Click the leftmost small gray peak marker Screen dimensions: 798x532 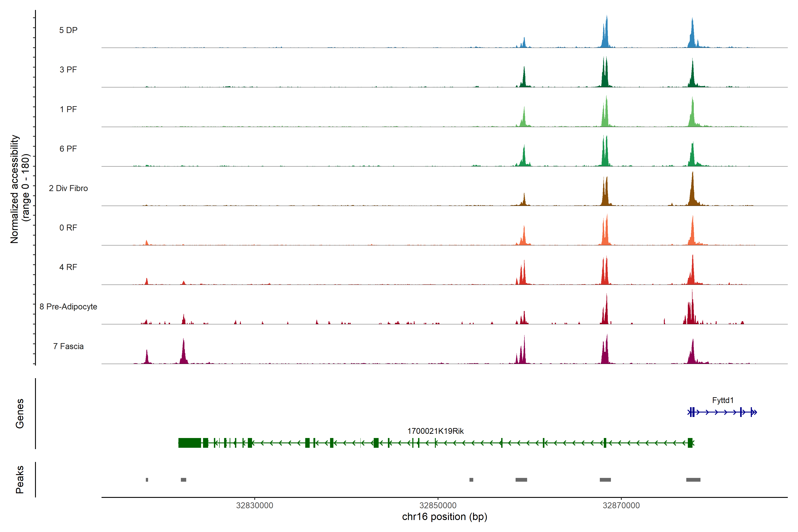click(x=147, y=480)
